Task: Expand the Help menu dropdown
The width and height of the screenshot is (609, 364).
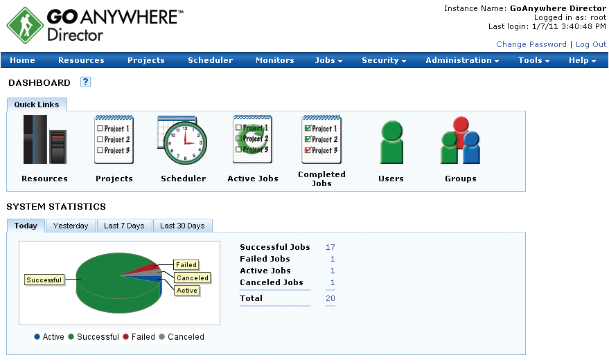Action: pyautogui.click(x=582, y=60)
